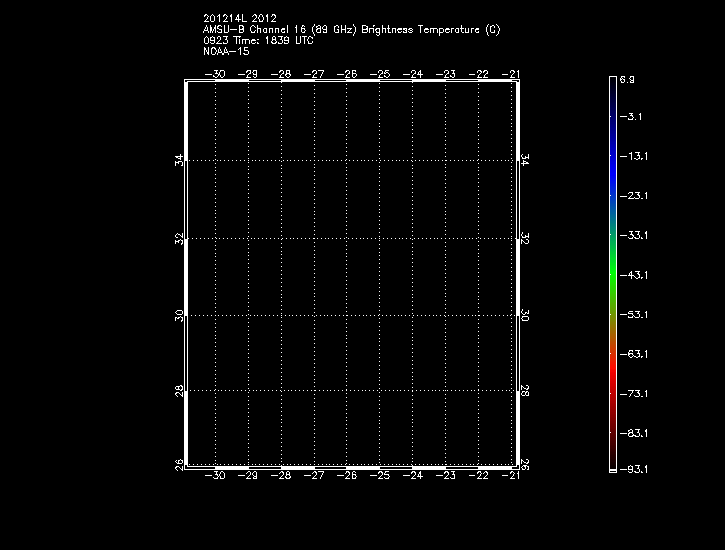725x550 pixels.
Task: Click the -43.1 colorbar tick label
Action: pyautogui.click(x=634, y=275)
